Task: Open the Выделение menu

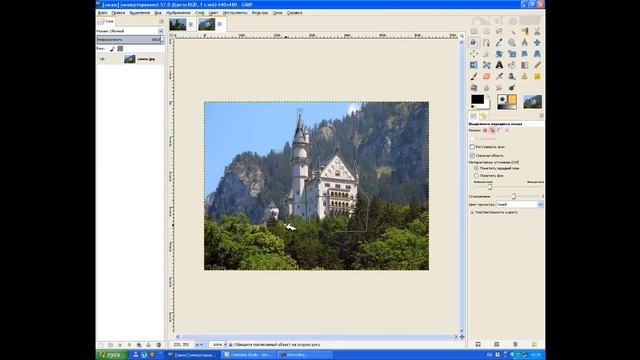Action: [x=140, y=13]
